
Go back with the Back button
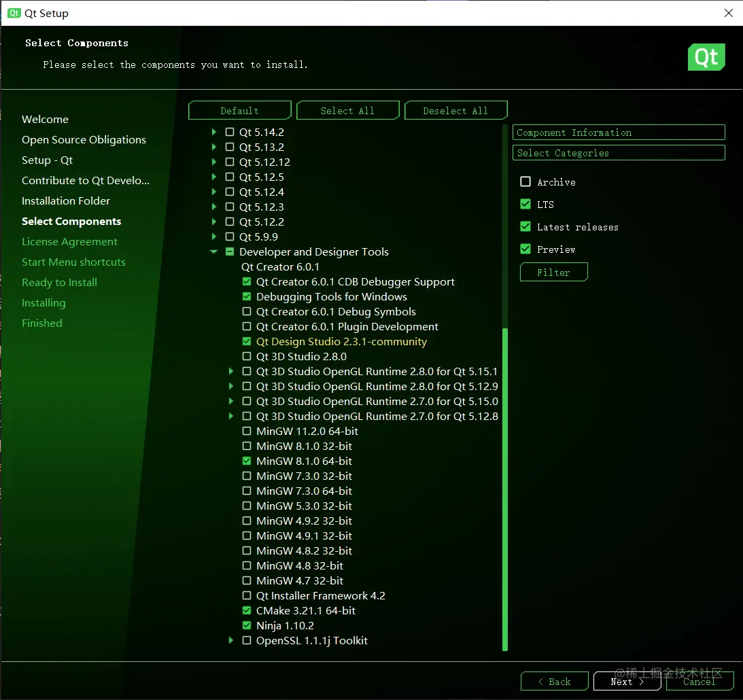pyautogui.click(x=555, y=682)
